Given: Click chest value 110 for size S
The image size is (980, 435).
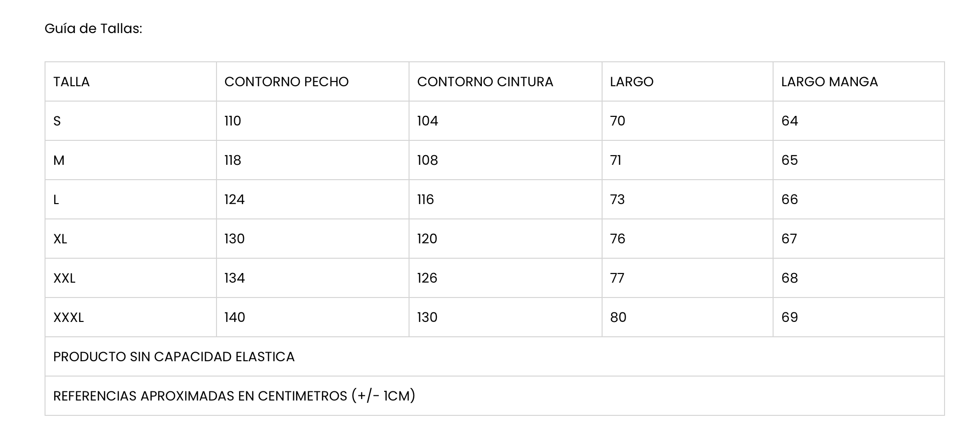Looking at the screenshot, I should [233, 121].
